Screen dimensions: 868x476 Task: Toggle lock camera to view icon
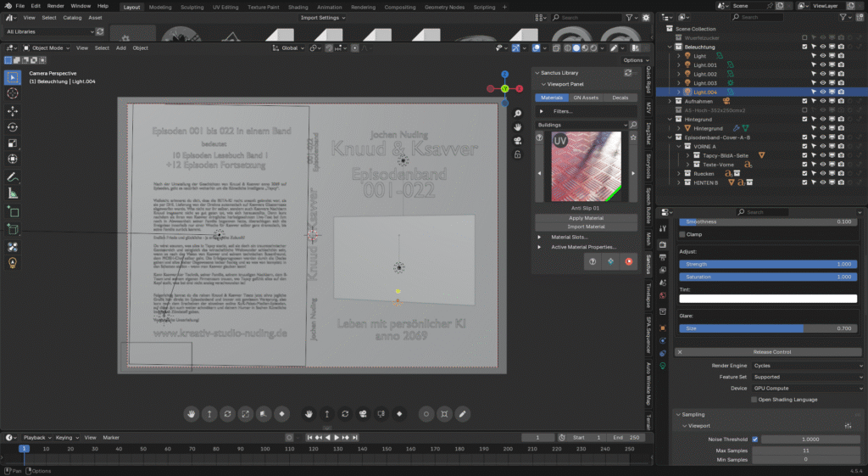pos(518,154)
